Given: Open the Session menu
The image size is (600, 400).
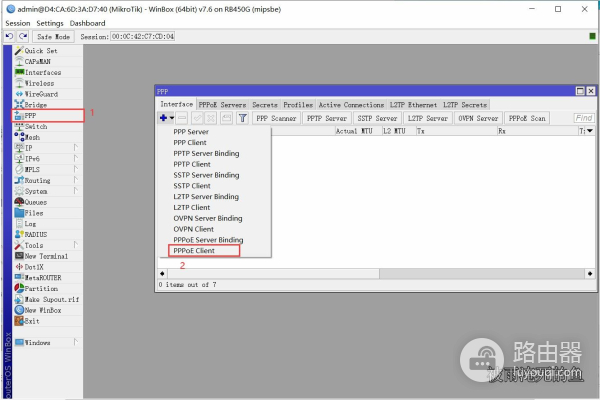Looking at the screenshot, I should 18,23.
